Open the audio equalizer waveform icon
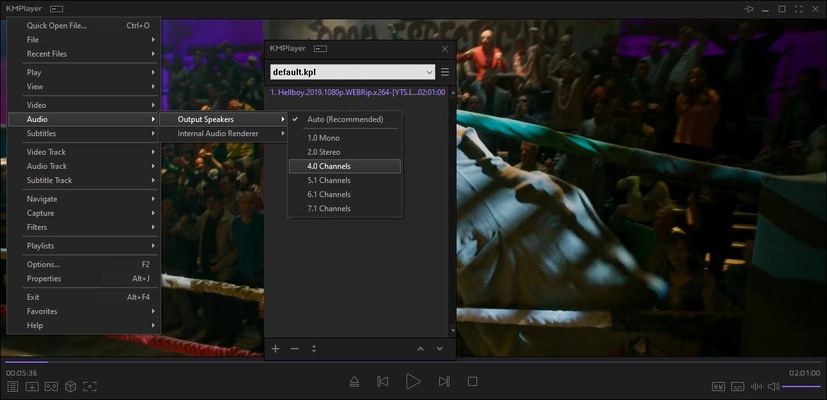This screenshot has height=400, width=827. pos(757,386)
